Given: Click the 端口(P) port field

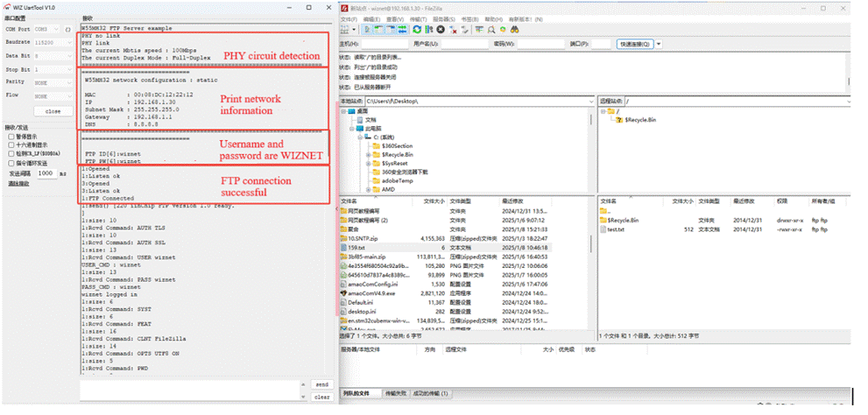Looking at the screenshot, I should (601, 44).
